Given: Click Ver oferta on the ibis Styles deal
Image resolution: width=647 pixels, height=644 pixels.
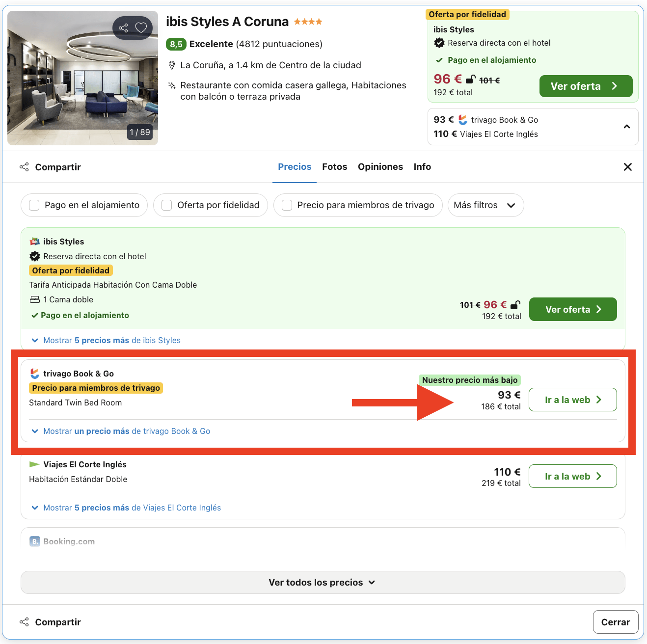Looking at the screenshot, I should pos(572,309).
